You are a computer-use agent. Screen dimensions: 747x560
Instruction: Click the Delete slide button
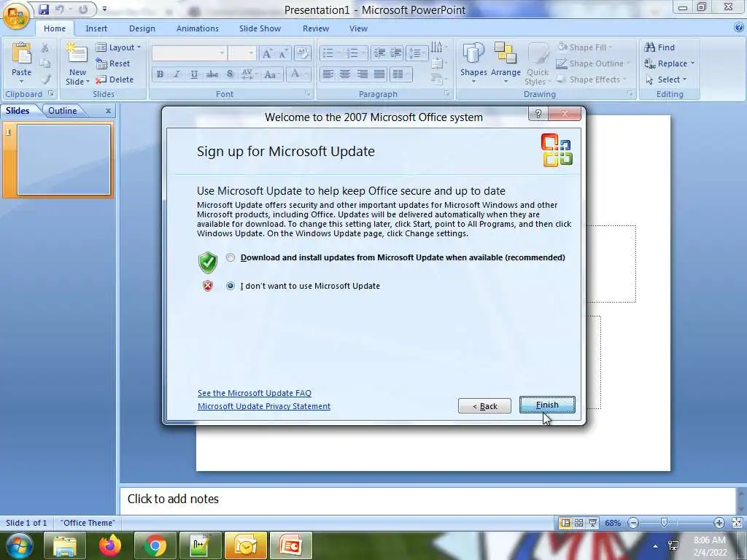click(x=115, y=79)
